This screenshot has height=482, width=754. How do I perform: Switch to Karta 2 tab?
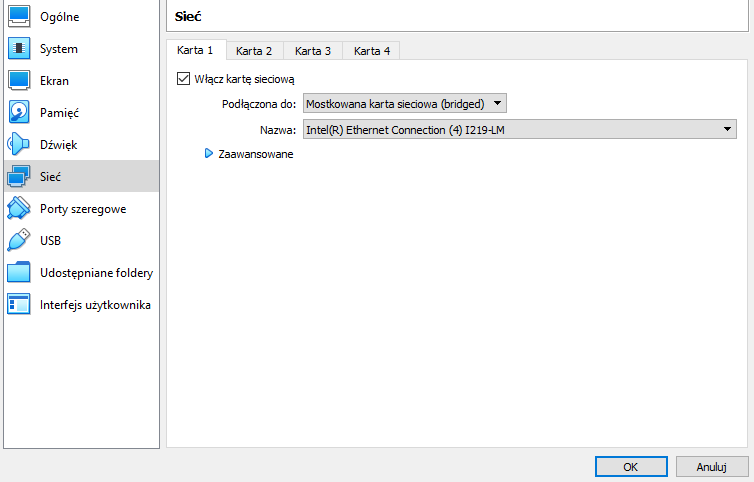click(x=254, y=51)
